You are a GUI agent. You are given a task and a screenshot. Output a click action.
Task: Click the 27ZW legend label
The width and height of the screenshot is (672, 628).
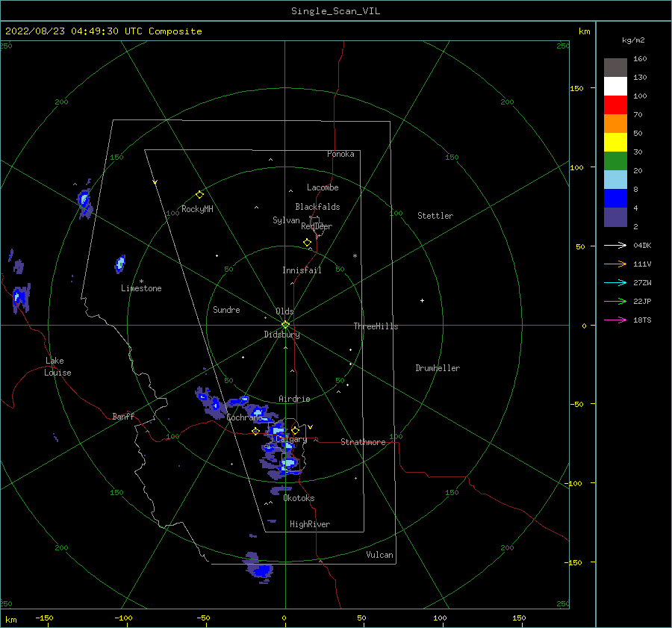pyautogui.click(x=642, y=282)
